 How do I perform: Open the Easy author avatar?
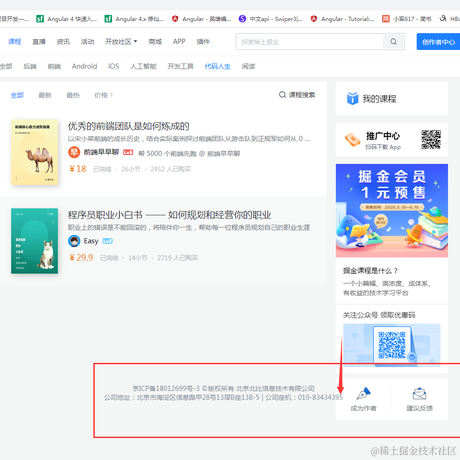[74, 241]
